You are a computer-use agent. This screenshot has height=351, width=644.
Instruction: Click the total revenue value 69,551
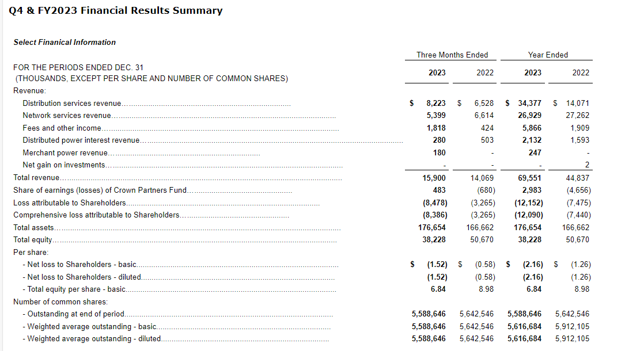[x=530, y=178]
